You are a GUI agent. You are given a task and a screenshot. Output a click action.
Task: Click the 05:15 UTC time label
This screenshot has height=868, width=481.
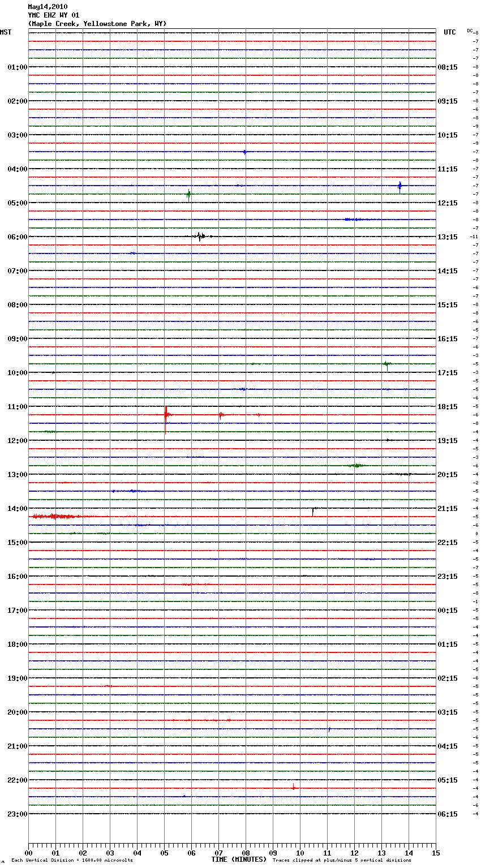point(448,780)
